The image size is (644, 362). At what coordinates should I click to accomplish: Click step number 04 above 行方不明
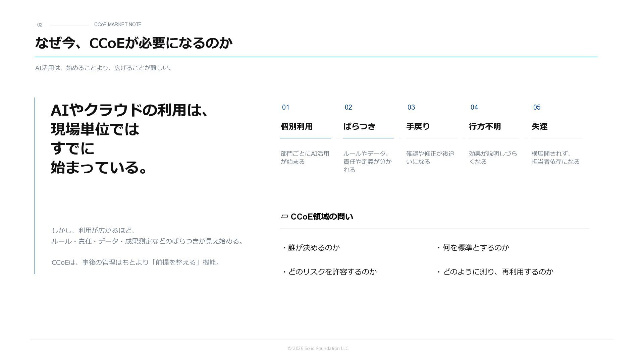click(474, 107)
